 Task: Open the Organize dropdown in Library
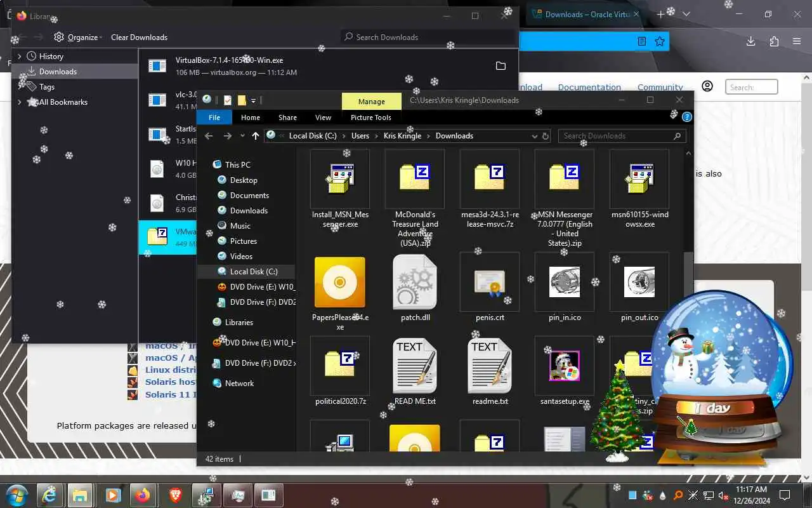tap(79, 37)
